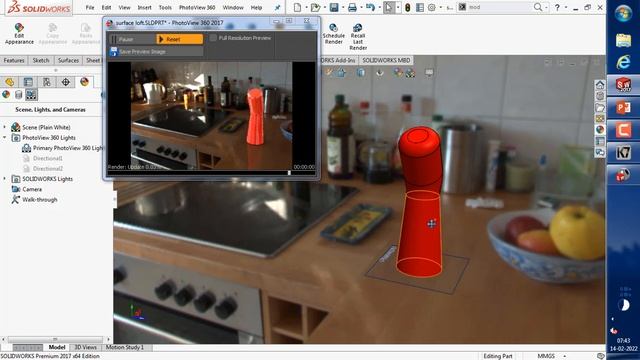The height and width of the screenshot is (360, 640).
Task: Click the Open document icon
Action: [315, 7]
